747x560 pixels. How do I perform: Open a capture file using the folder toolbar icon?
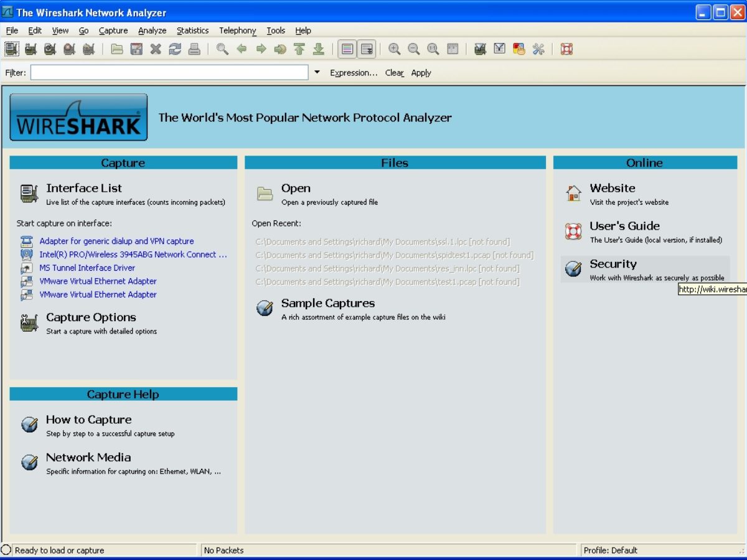coord(117,49)
